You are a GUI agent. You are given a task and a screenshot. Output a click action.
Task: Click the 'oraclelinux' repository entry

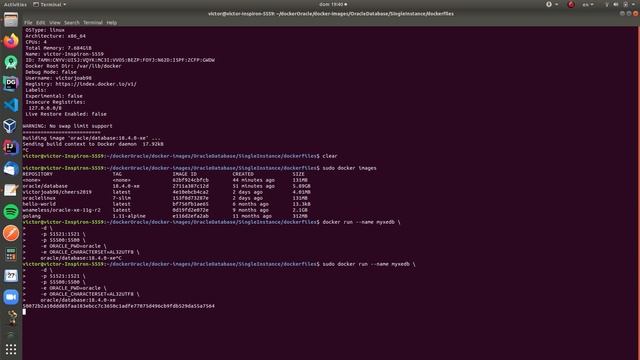pyautogui.click(x=39, y=198)
